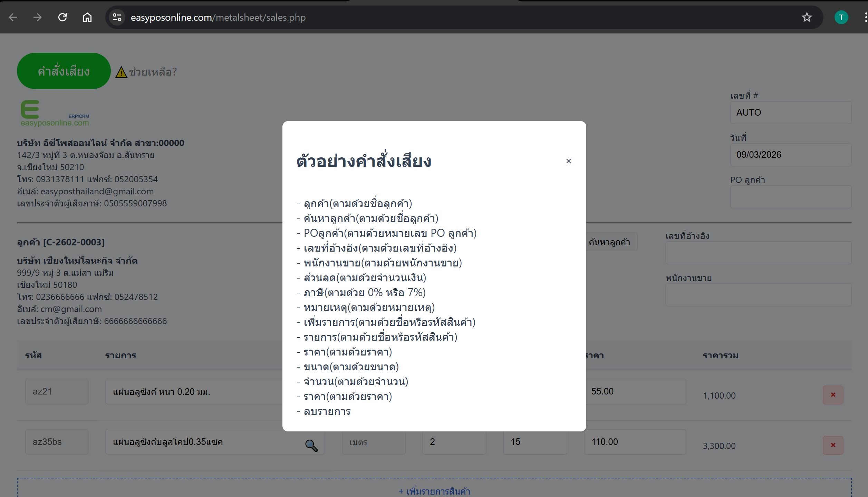Go to browser home page
This screenshot has width=868, height=497.
(87, 17)
